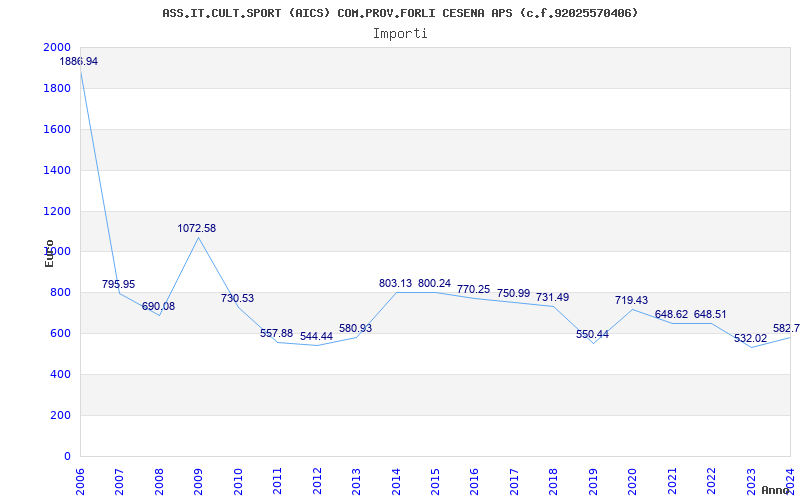Select the x-axis year 2009
800x500 pixels.
click(x=198, y=480)
